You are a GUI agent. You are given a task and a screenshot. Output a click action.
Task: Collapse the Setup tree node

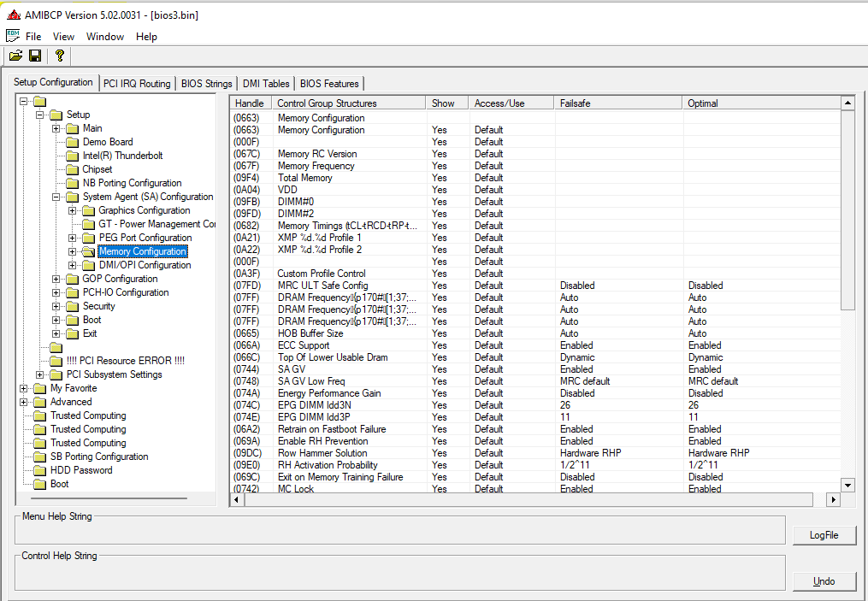point(40,115)
